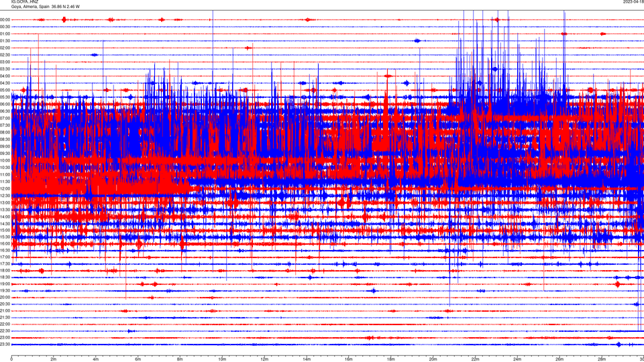Choose the '05:30' trace label

tap(5, 97)
